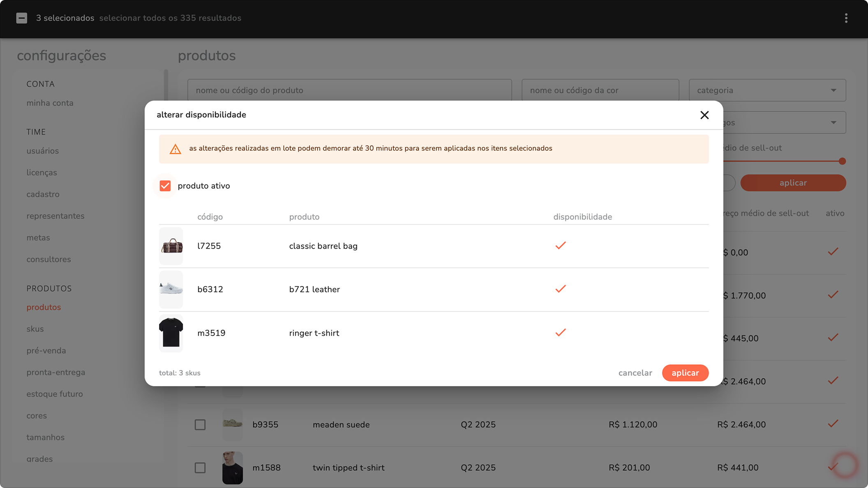
Task: Click active checkmark in meaden suede row
Action: 833,424
